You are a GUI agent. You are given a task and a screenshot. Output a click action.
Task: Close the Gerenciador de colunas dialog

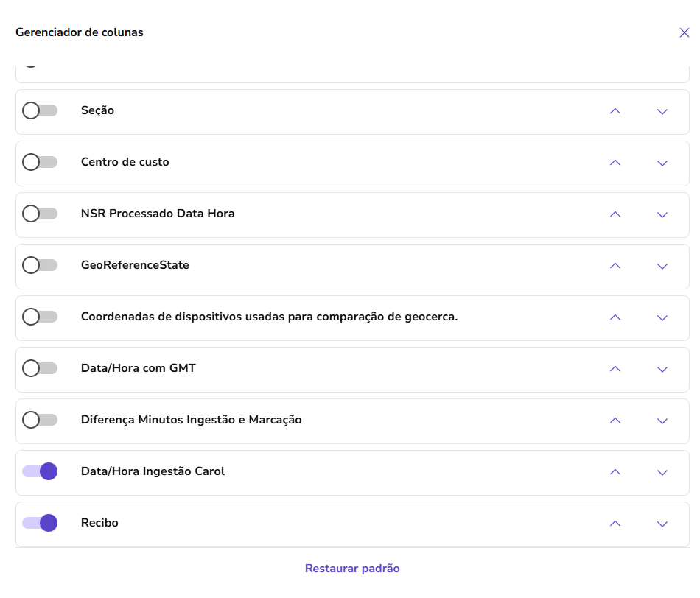click(x=685, y=32)
